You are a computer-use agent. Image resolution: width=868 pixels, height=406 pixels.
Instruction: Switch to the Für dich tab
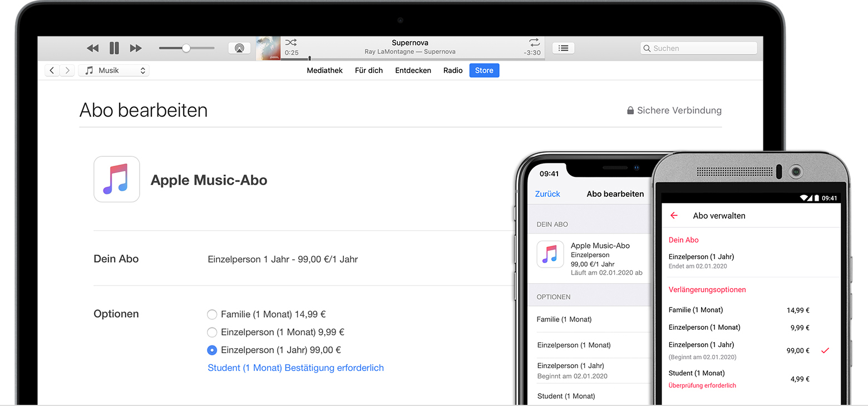(369, 71)
